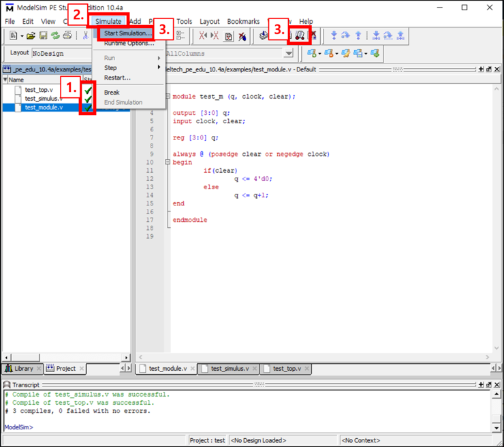This screenshot has width=504, height=447.
Task: Open the Layout NoDesign combo box
Action: [61, 54]
